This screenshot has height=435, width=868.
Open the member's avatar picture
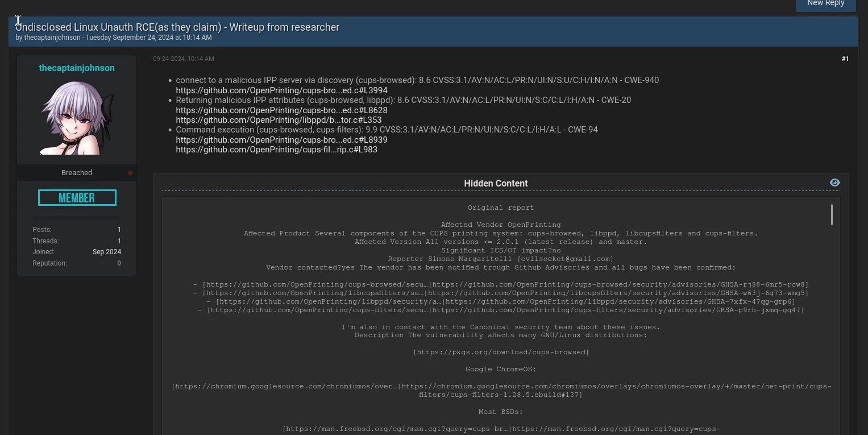77,118
